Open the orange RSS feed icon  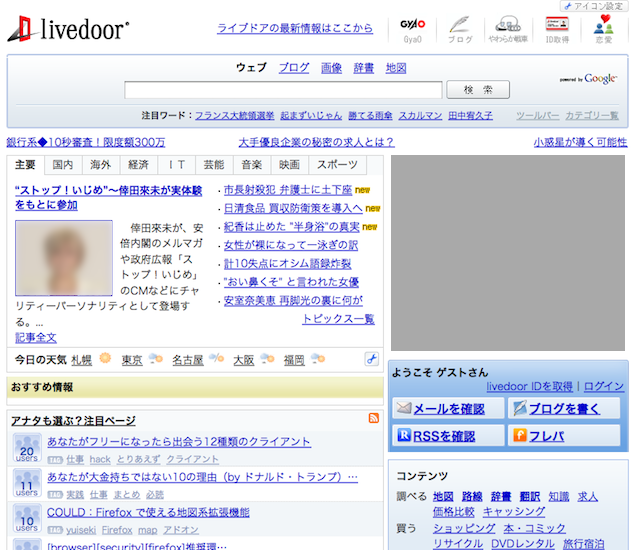point(374,418)
